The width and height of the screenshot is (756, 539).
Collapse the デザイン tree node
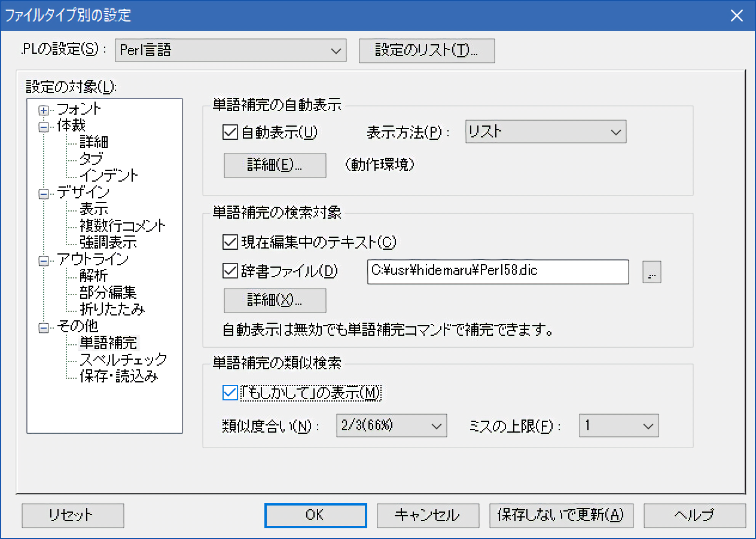click(x=43, y=194)
